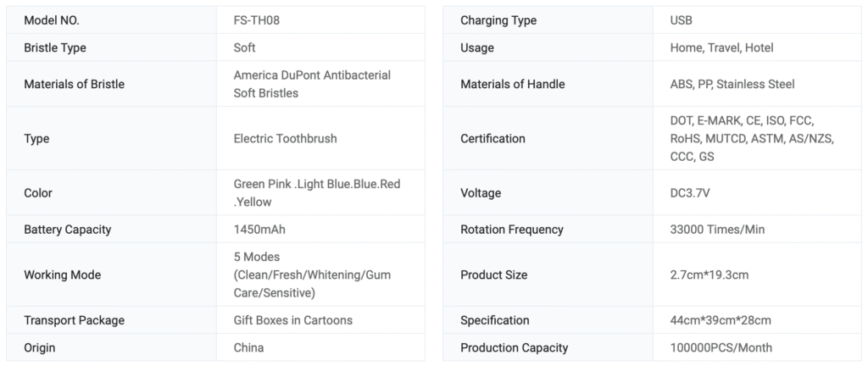Click the 44cm*39cm*28cm specification value

click(720, 320)
